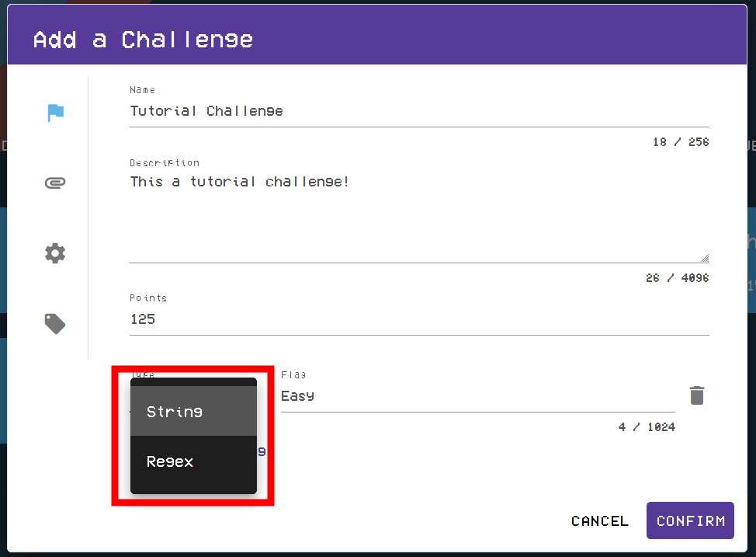Click the Flag field containing Easy
This screenshot has width=756, height=557.
click(427, 395)
